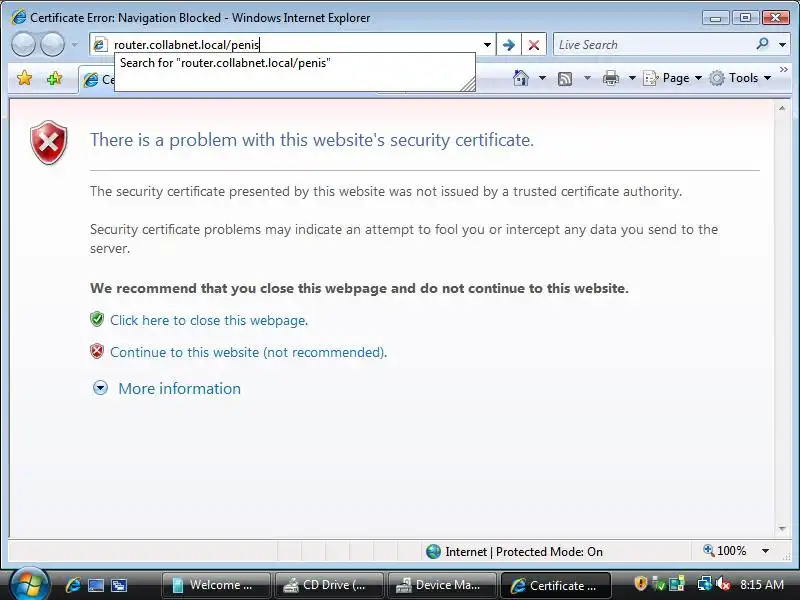Switch to the Device Manager taskbar window

pyautogui.click(x=442, y=585)
